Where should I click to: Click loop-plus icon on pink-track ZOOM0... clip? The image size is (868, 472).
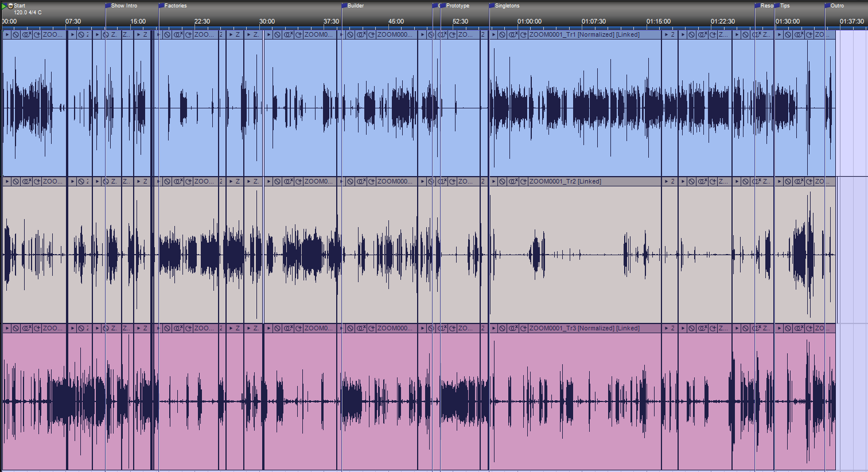coord(298,328)
